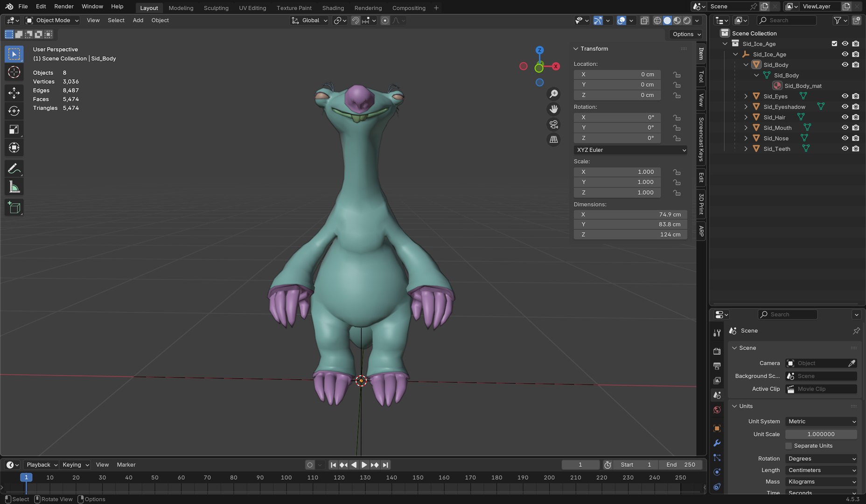Screen dimensions: 866x504
Task: Switch to the UV Editing workspace tab
Action: (252, 8)
